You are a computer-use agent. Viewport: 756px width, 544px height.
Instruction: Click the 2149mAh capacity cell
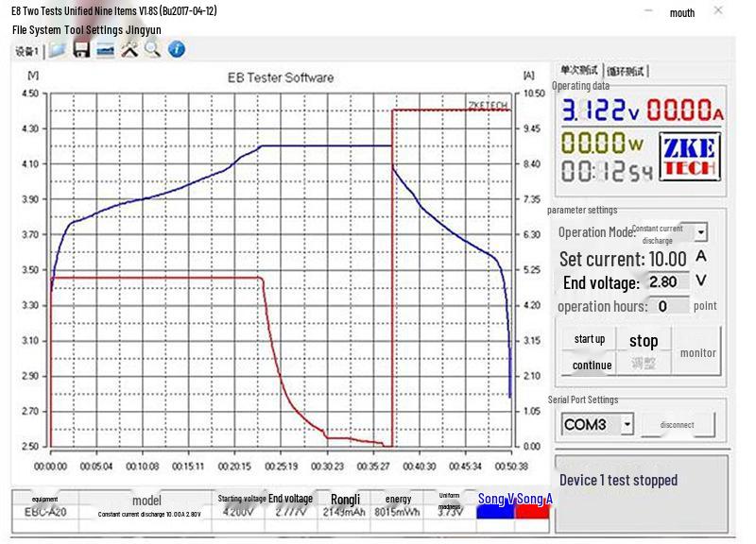(x=344, y=512)
